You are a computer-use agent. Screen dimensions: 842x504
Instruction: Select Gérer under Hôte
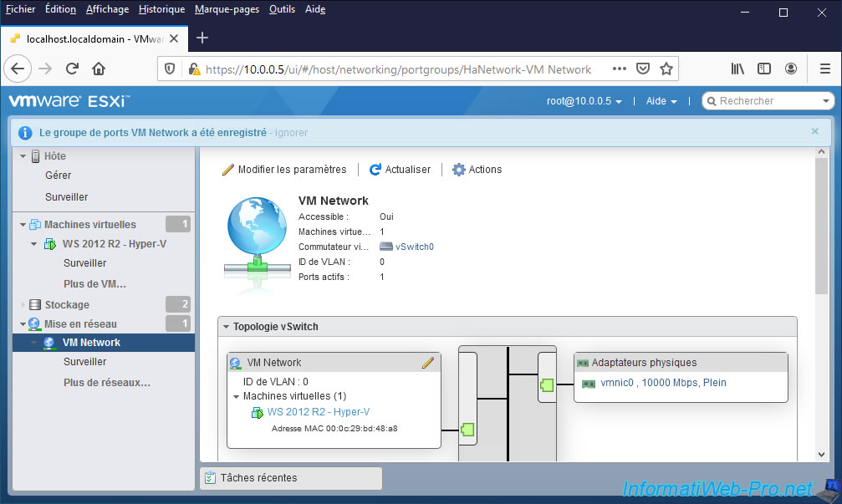point(58,176)
